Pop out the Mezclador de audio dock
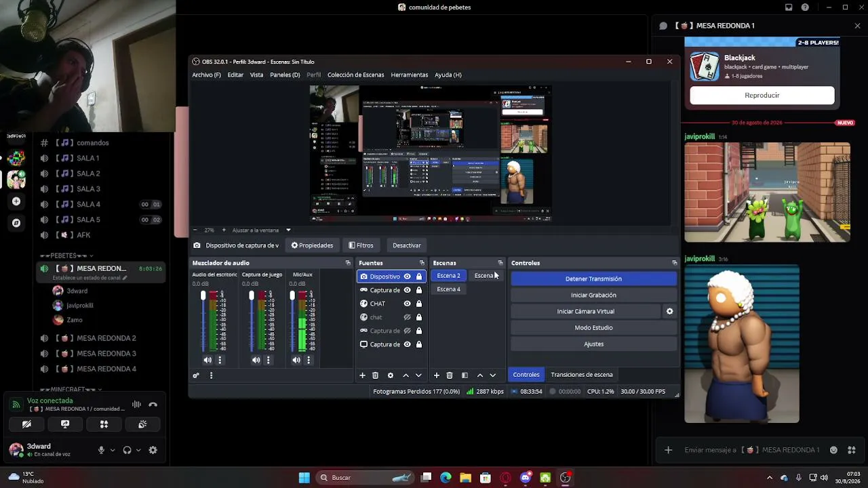The image size is (868, 488). [348, 263]
